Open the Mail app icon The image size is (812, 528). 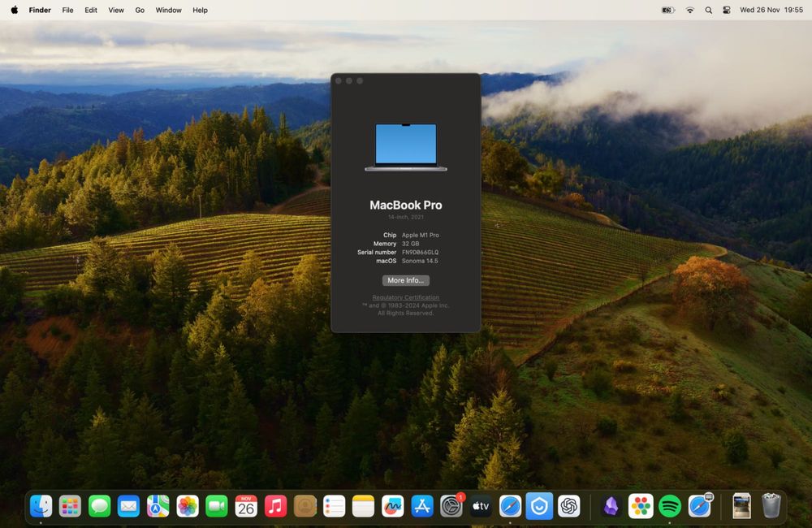[128, 506]
